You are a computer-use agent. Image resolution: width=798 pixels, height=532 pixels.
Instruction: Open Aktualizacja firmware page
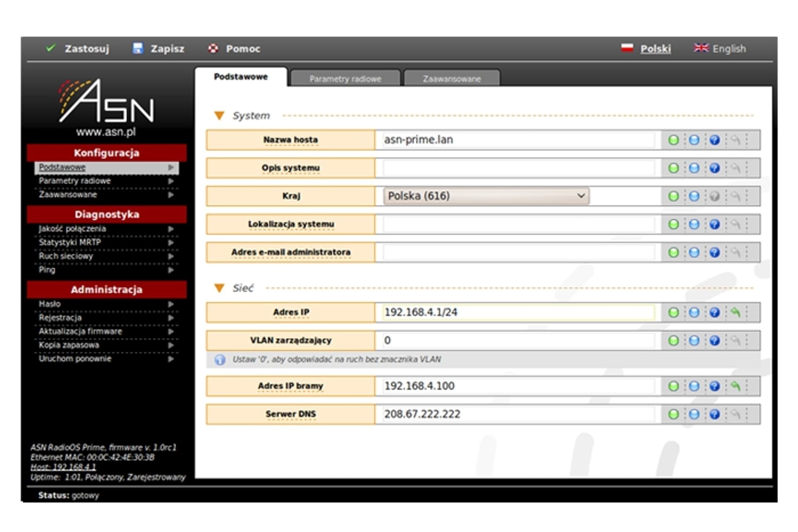(x=107, y=331)
